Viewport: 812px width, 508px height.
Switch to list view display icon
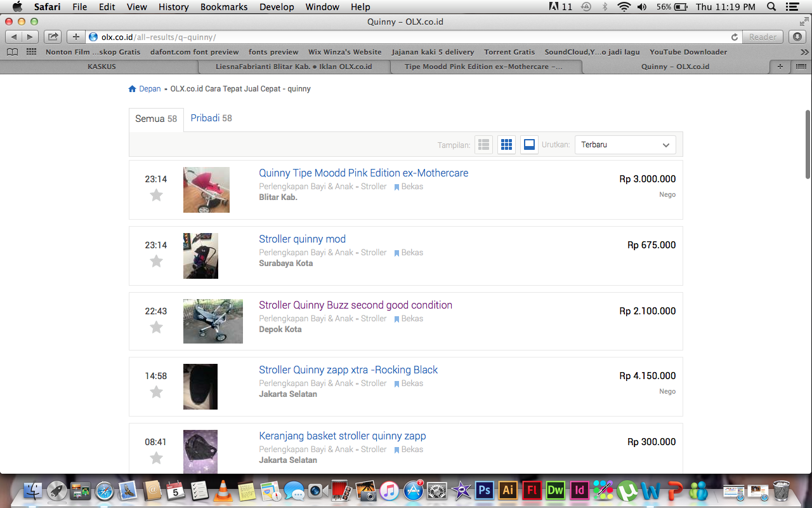coord(484,145)
